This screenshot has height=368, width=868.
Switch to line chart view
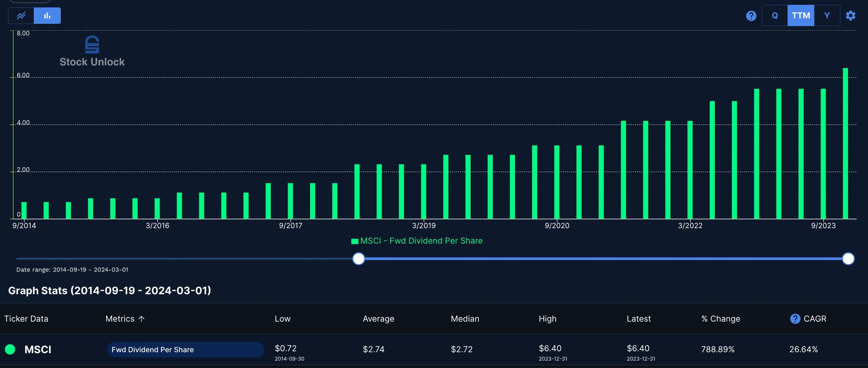coord(21,16)
